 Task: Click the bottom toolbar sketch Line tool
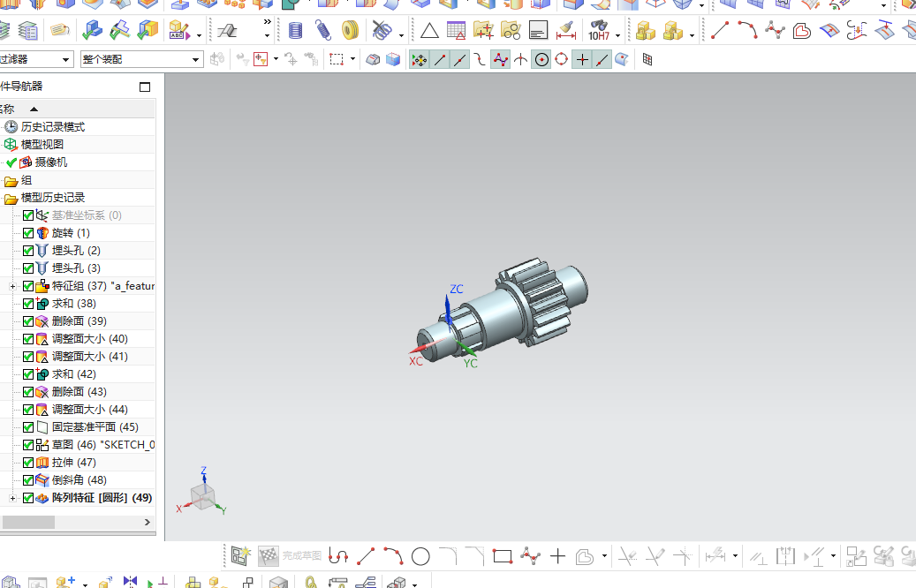point(366,556)
